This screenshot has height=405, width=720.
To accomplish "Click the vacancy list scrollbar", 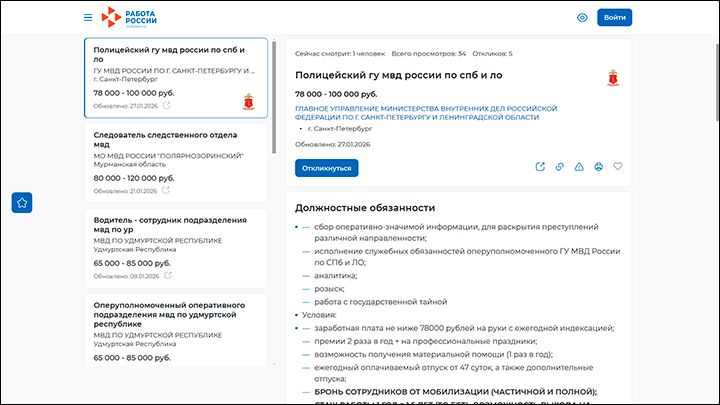I will point(274,100).
